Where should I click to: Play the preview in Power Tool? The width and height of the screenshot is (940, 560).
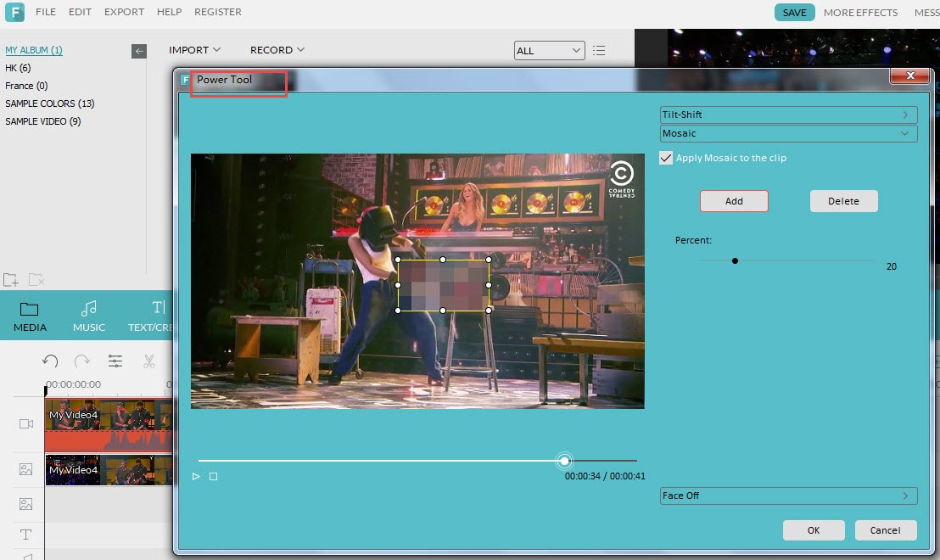(x=196, y=477)
